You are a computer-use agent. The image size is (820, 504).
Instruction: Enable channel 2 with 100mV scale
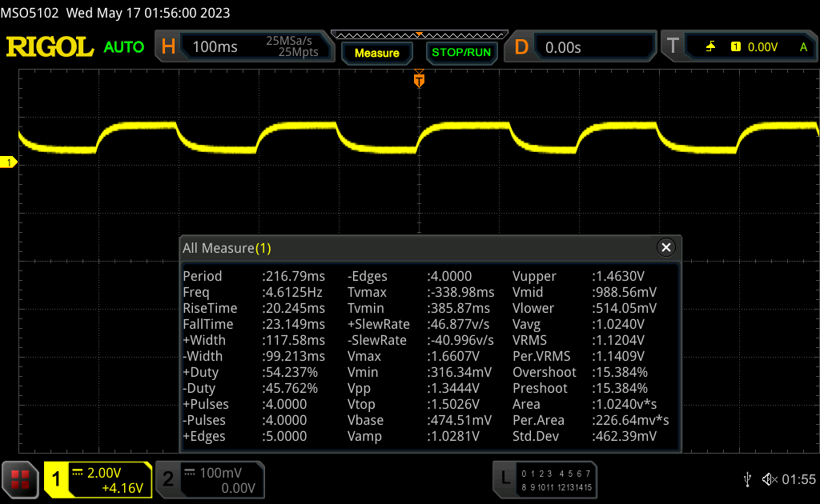[208, 479]
